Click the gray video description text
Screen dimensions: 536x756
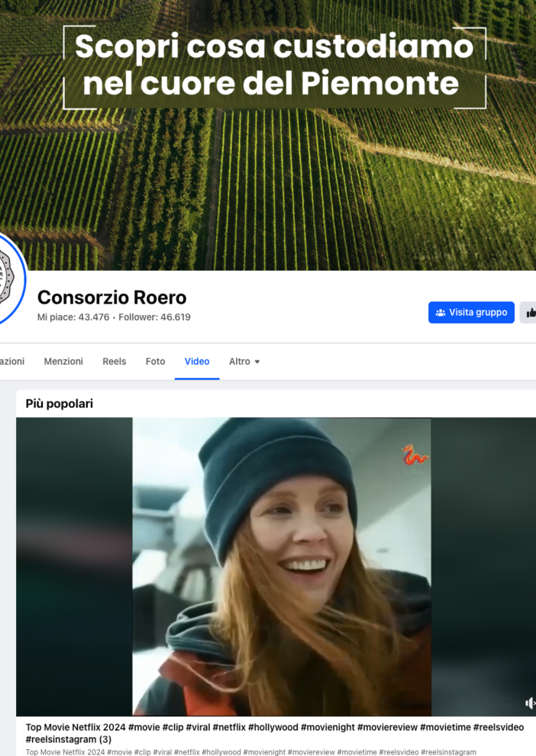click(x=250, y=752)
